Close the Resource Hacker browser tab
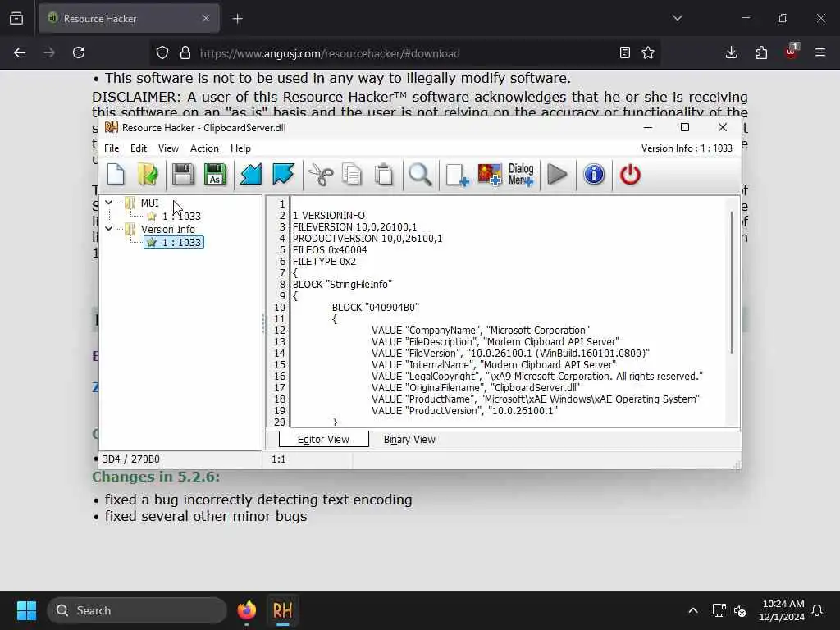840x630 pixels. point(206,18)
